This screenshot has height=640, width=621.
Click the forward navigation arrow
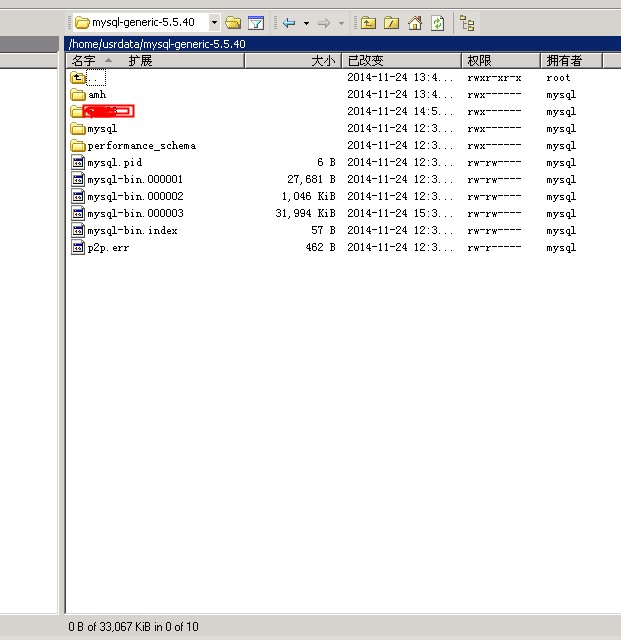(x=324, y=22)
